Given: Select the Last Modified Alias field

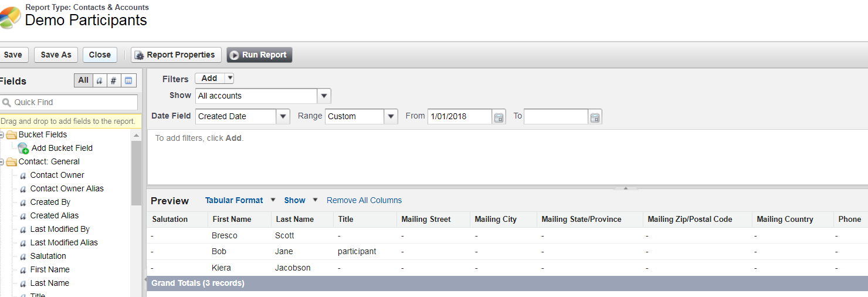Looking at the screenshot, I should tap(64, 242).
